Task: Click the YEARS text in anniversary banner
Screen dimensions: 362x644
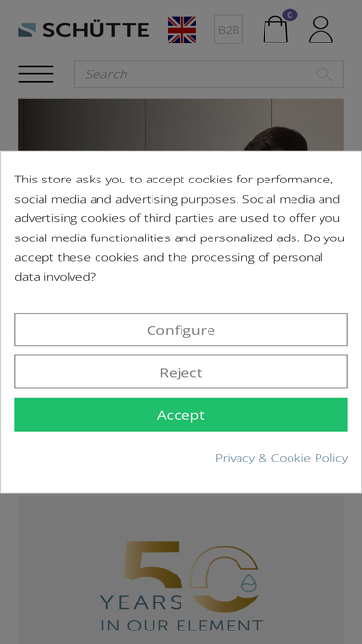Action: (x=142, y=602)
